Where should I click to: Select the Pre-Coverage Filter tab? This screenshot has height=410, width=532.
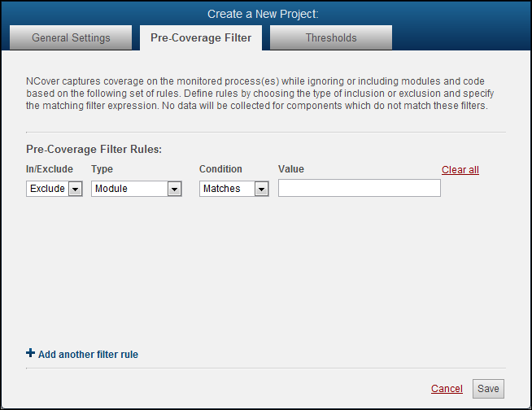point(201,37)
